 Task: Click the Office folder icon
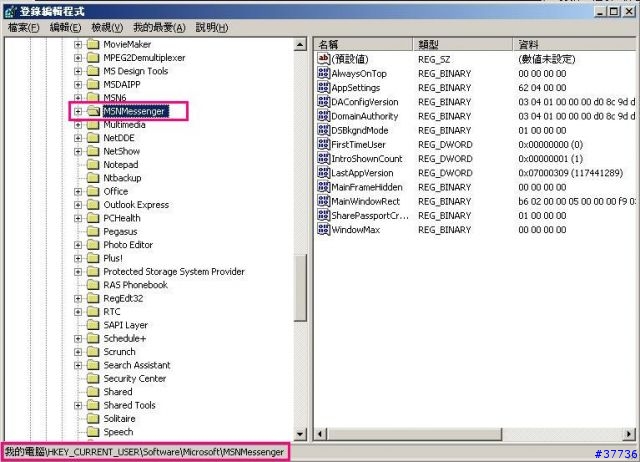pyautogui.click(x=93, y=191)
